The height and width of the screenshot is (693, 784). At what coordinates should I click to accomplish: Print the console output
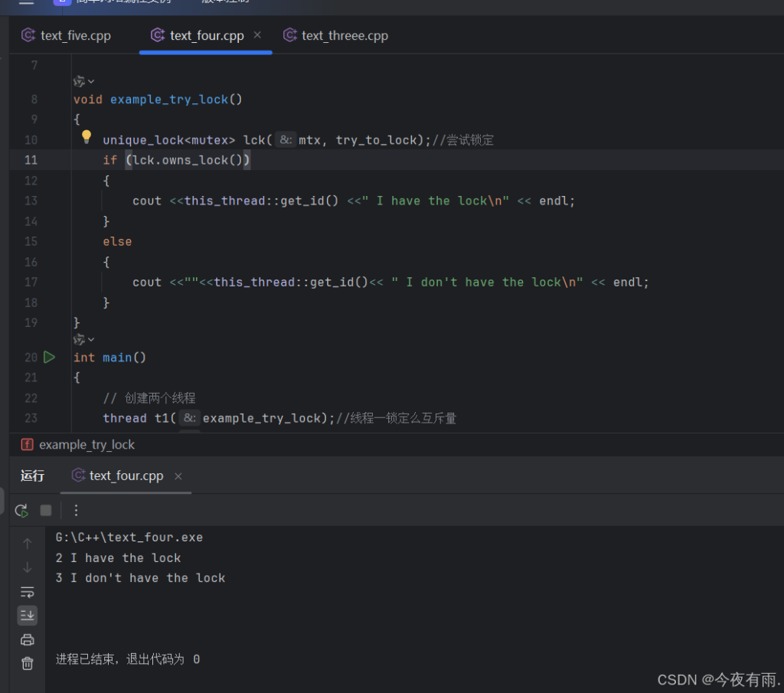(27, 639)
